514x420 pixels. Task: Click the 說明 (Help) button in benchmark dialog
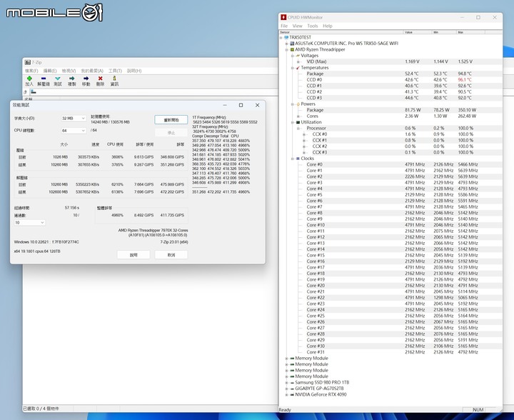[x=133, y=255]
